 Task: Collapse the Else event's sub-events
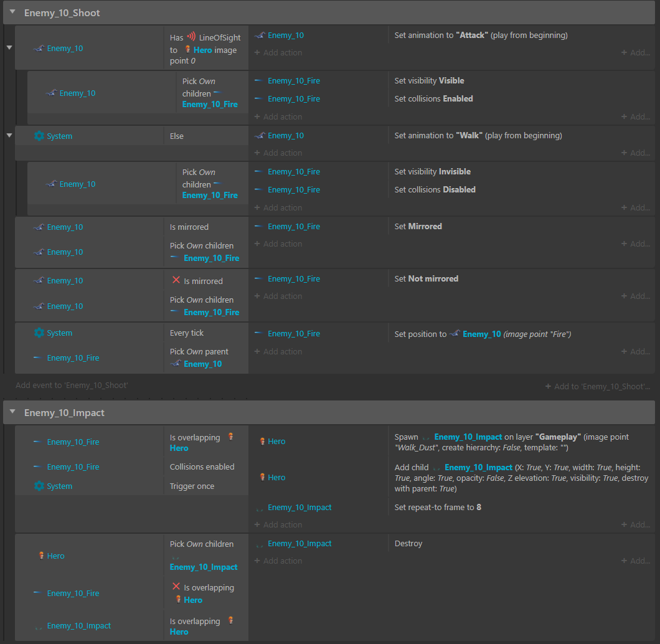click(9, 136)
